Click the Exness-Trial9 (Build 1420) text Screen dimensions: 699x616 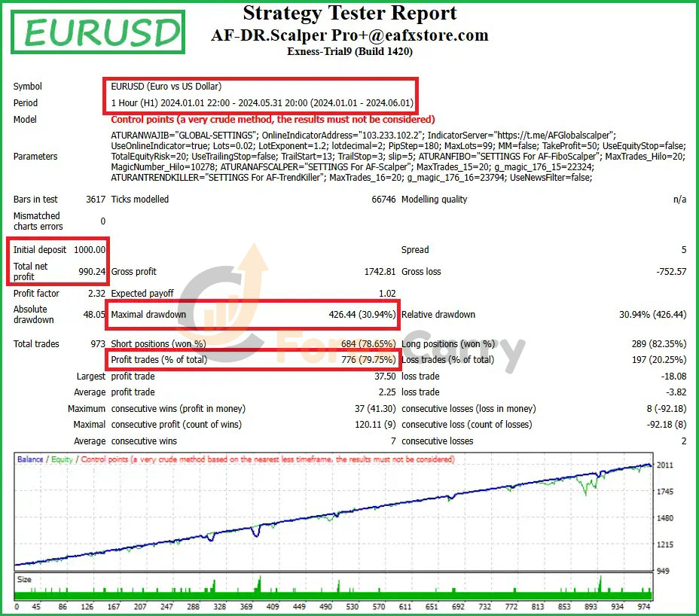349,52
